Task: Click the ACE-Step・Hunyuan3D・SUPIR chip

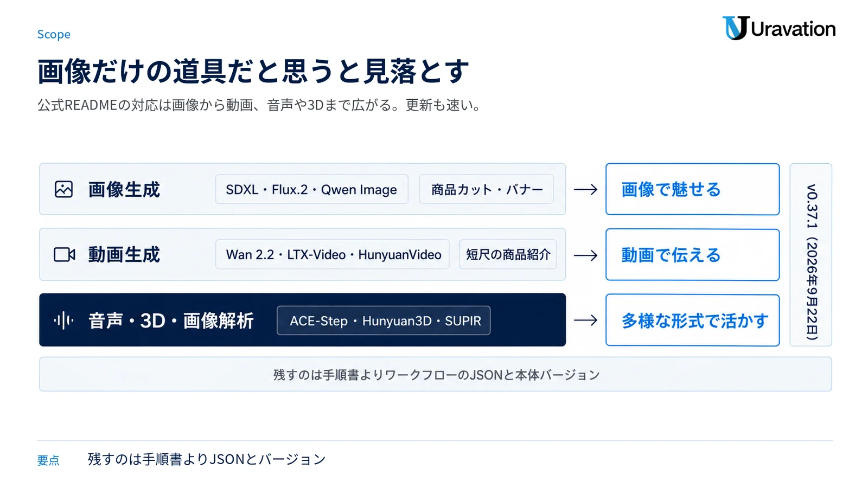Action: 384,320
